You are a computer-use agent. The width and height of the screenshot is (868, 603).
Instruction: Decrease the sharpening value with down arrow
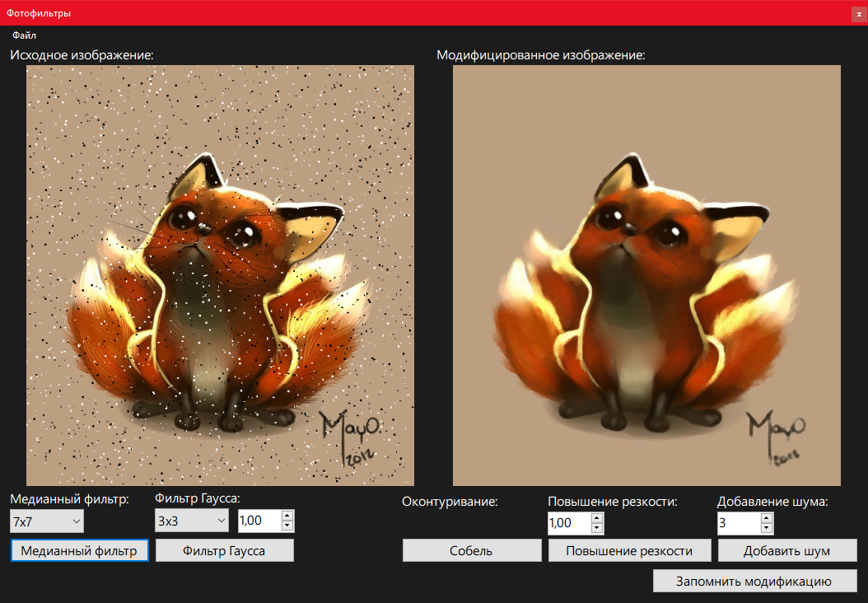(x=597, y=528)
